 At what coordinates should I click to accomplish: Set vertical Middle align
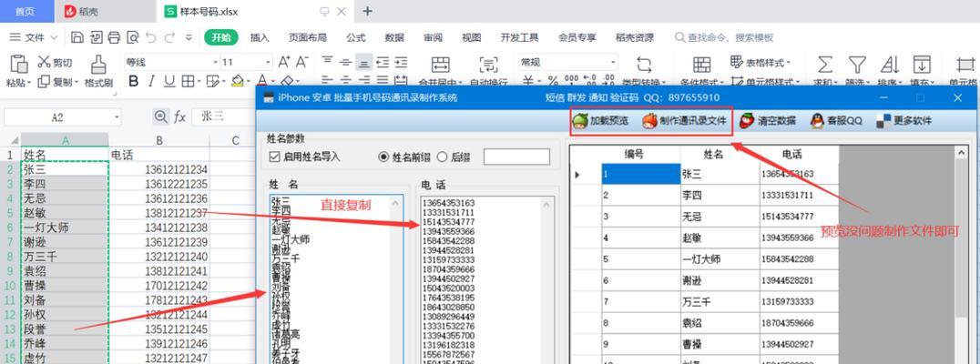click(x=345, y=62)
